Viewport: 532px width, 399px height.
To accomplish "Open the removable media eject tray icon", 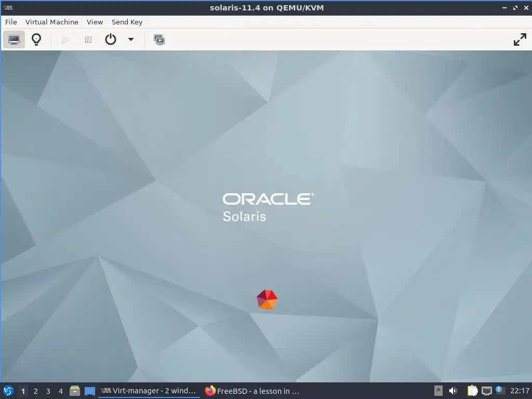I will [438, 391].
